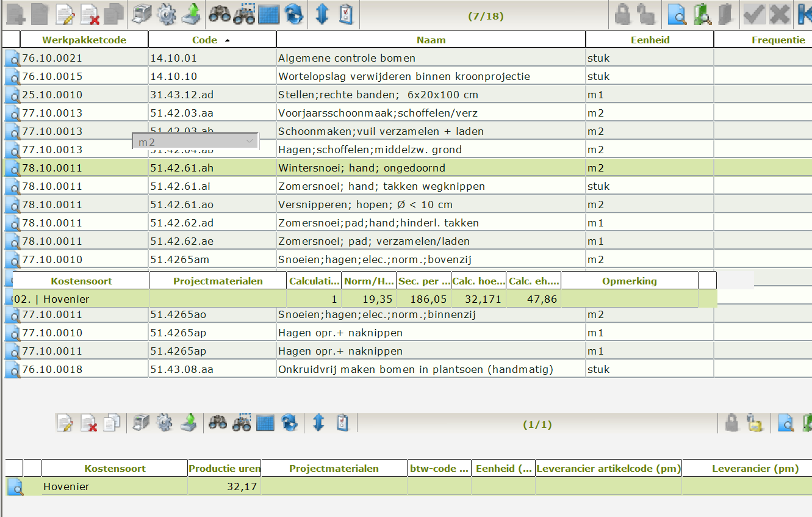Click cell 'Voorjaarsschoonmaak;schoffelen/verz'

coord(431,113)
